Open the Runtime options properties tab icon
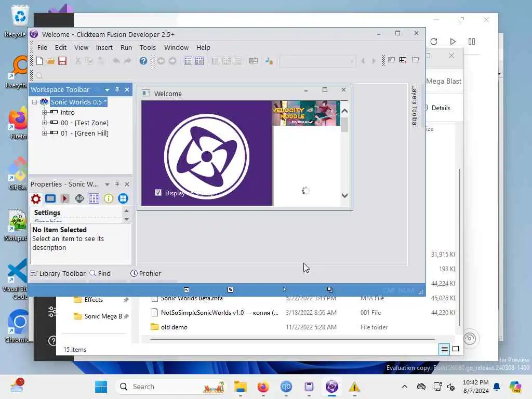Screen dimensions: 532x399 point(65,198)
